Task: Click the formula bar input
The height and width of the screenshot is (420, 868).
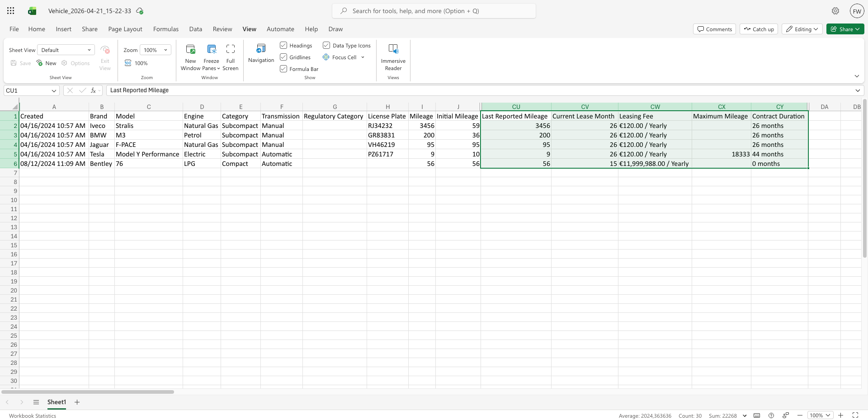Action: (480, 90)
